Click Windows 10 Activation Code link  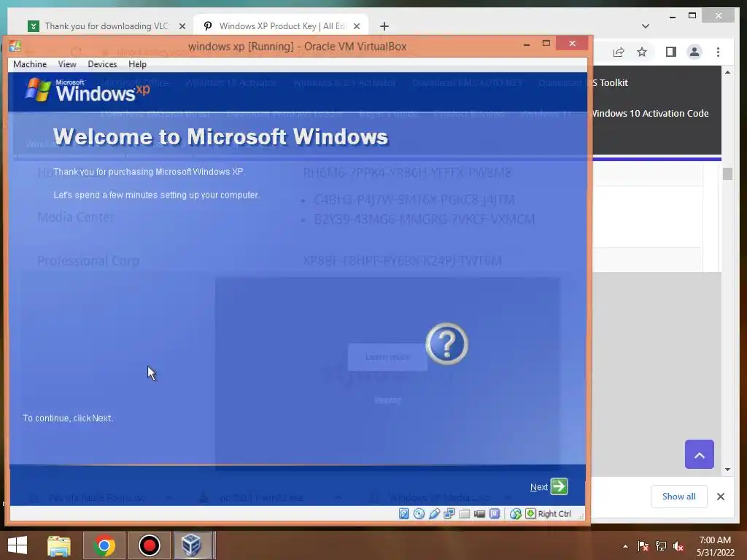click(650, 113)
